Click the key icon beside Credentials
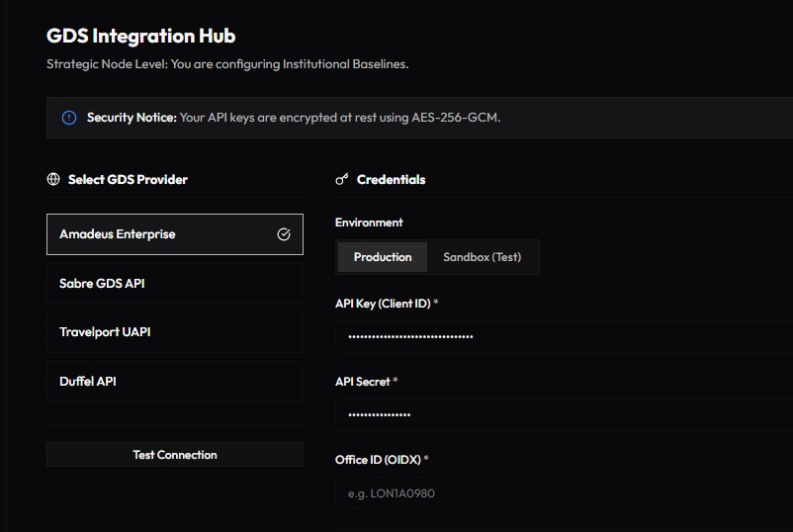793x532 pixels. (x=342, y=179)
